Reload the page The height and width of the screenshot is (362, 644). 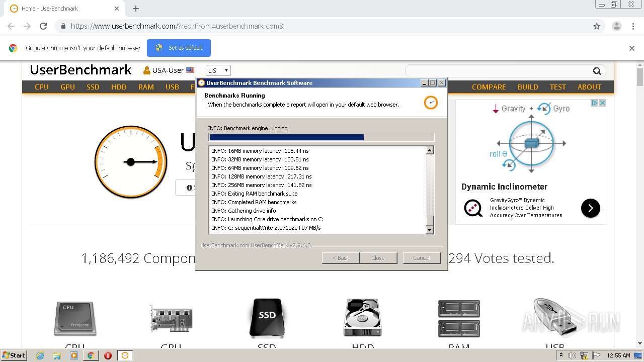43,26
